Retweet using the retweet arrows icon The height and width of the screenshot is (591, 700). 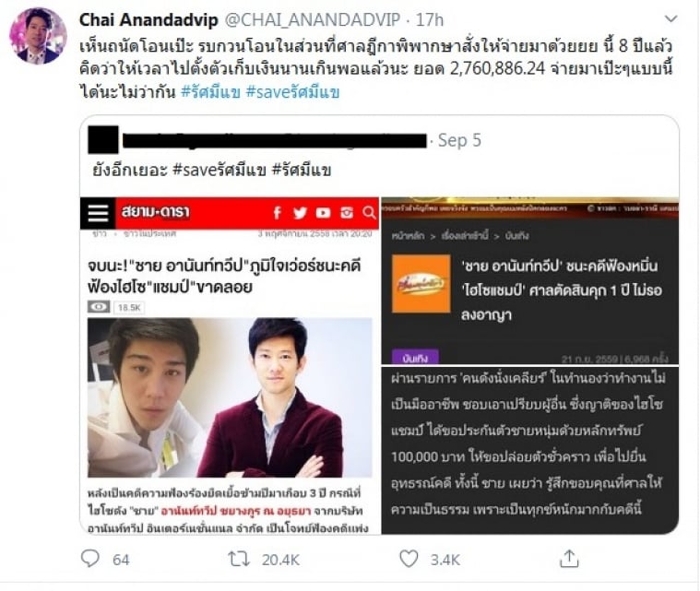coord(239,559)
